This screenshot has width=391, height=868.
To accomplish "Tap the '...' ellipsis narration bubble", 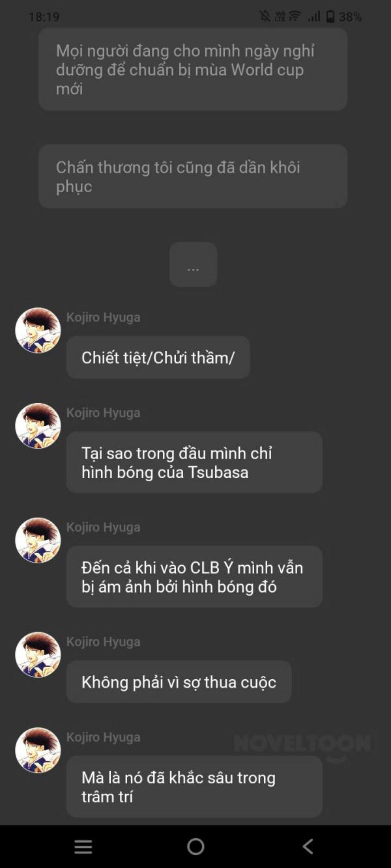I will click(193, 264).
